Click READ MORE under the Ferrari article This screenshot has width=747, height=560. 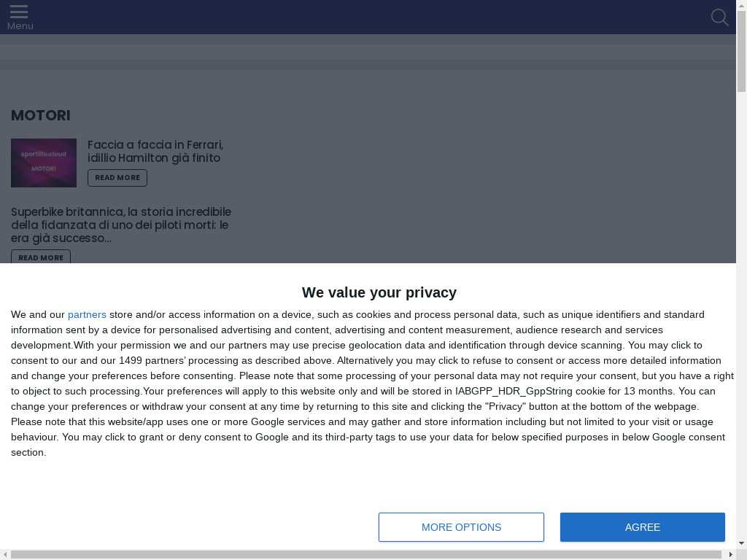pos(117,178)
